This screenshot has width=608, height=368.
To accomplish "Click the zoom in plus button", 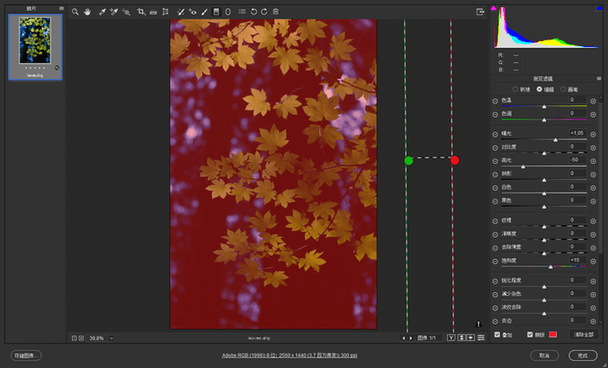I will pos(81,338).
